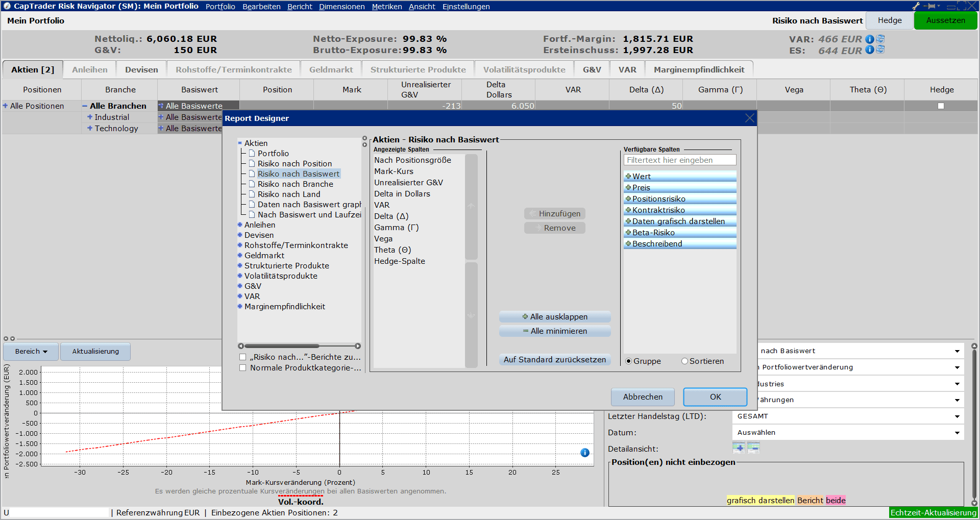Open the Metriken menu
Screen dimensions: 980x520
(387, 7)
